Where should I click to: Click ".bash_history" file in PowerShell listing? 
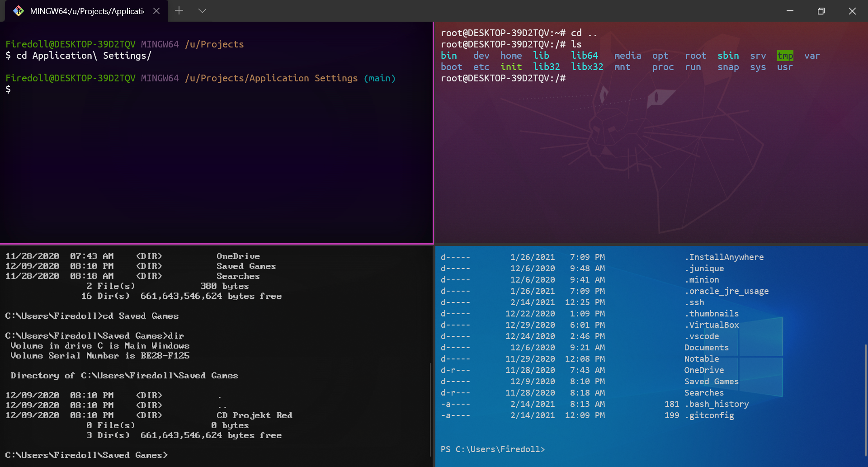pyautogui.click(x=717, y=404)
